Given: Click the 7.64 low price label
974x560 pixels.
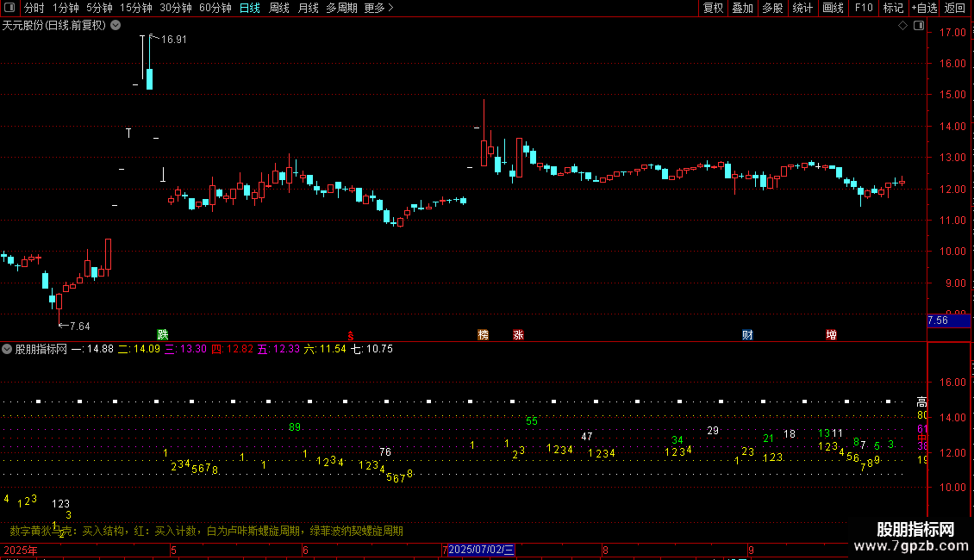Looking at the screenshot, I should pos(79,326).
